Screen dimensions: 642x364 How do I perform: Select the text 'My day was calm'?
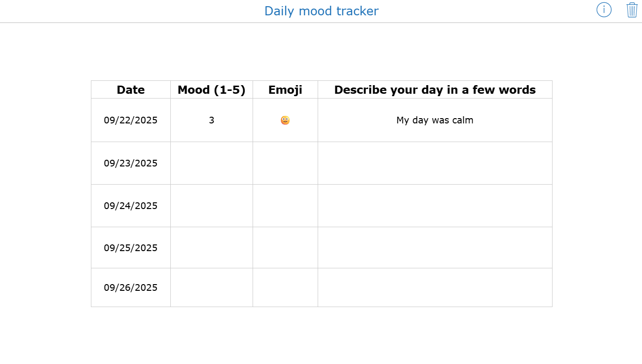434,120
